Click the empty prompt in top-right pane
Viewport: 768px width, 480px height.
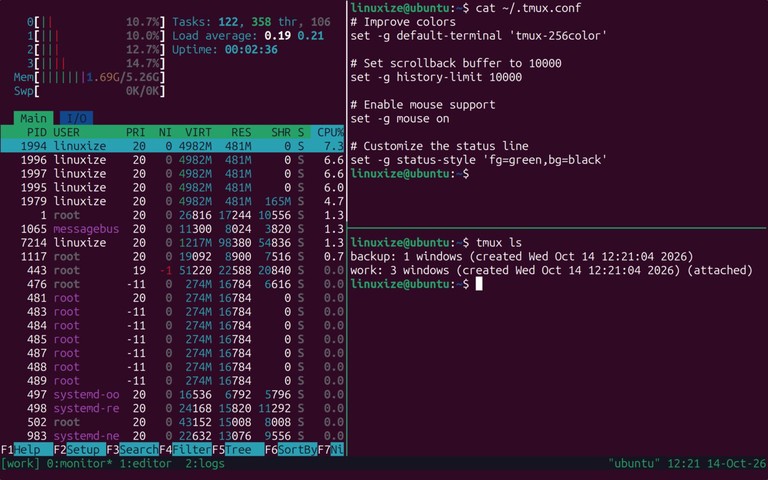(409, 173)
